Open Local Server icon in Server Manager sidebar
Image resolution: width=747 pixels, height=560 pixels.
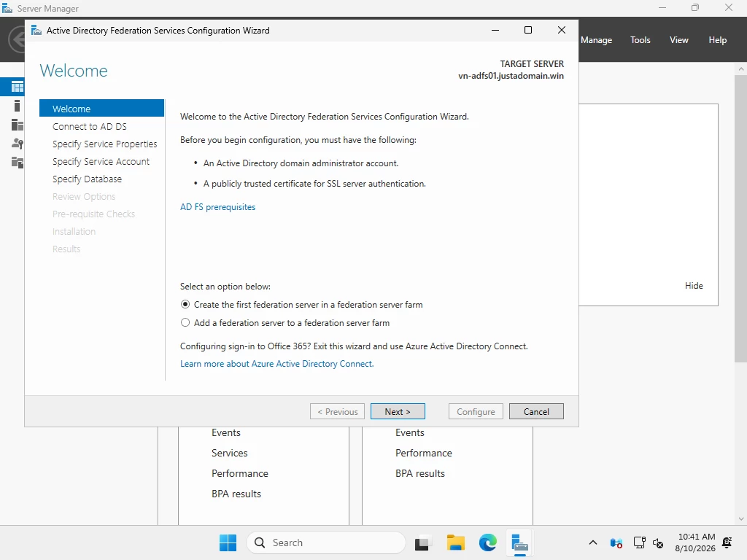click(x=18, y=106)
